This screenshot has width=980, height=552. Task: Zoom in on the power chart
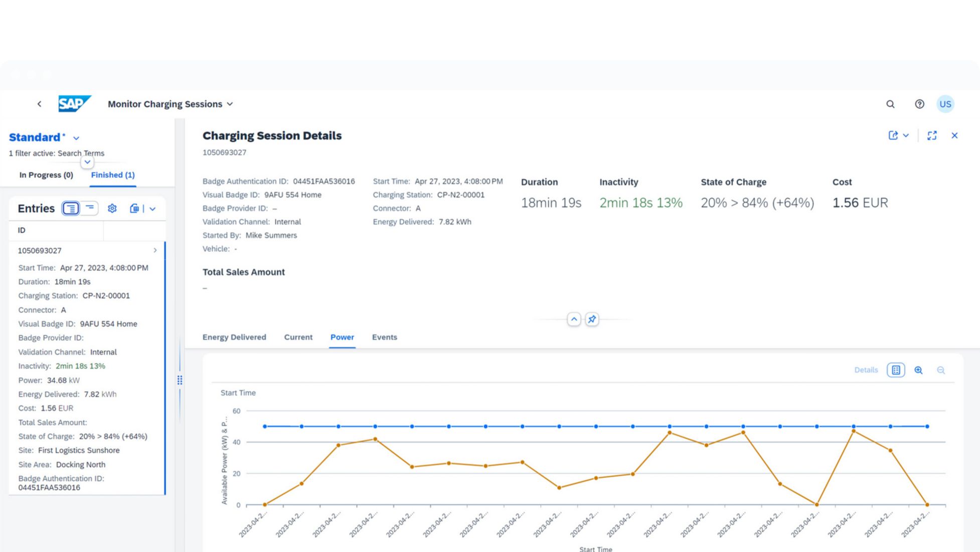pos(918,370)
